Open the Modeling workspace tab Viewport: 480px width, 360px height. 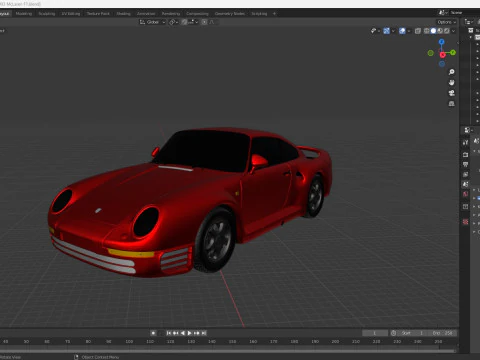coord(24,14)
